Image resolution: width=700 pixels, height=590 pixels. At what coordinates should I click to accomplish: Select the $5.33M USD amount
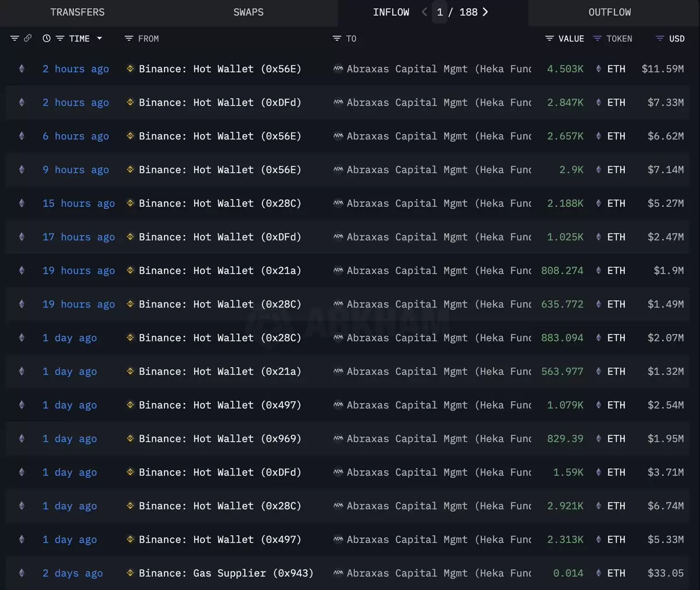(x=666, y=540)
